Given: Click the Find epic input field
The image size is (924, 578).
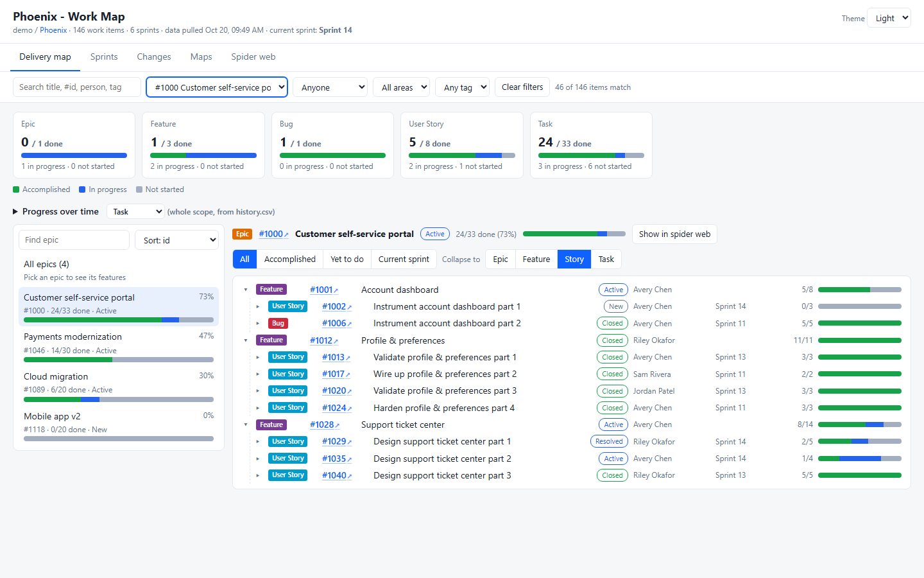Looking at the screenshot, I should 74,240.
